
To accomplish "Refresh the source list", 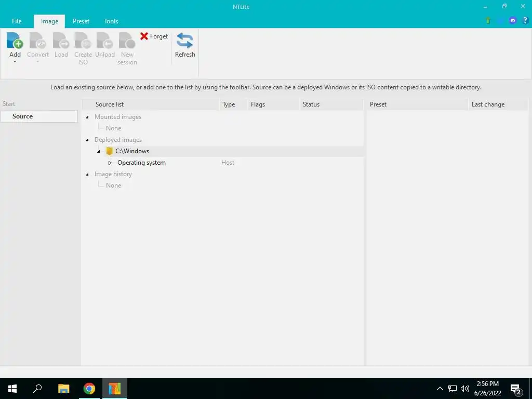I will [x=185, y=45].
